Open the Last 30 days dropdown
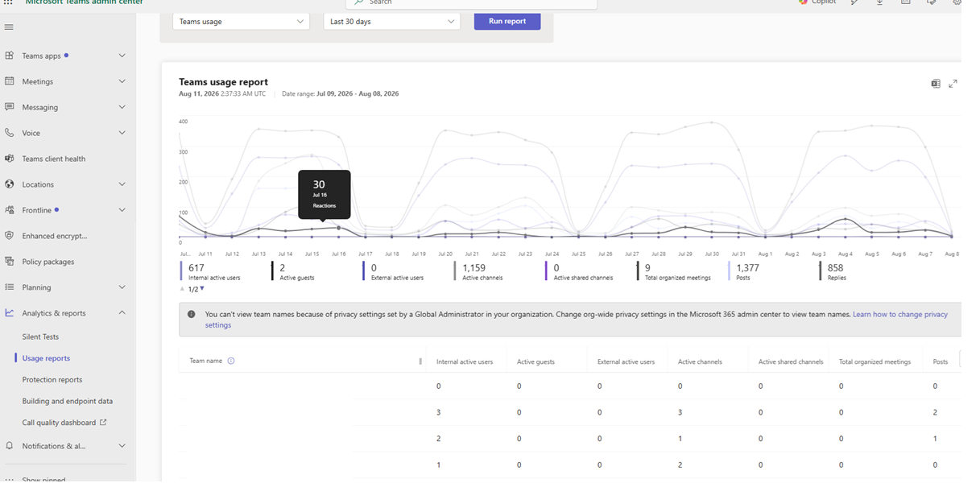 (392, 22)
